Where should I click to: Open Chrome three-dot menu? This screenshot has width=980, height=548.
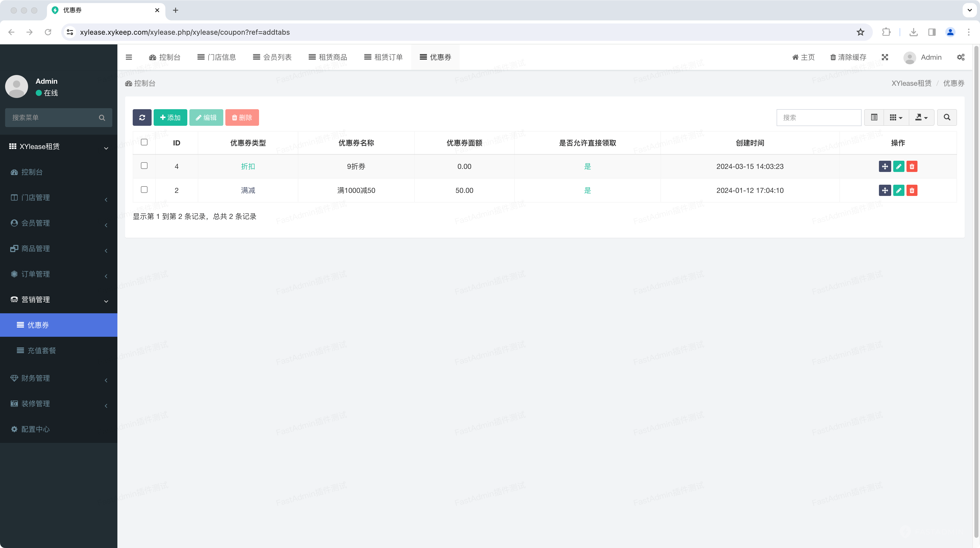(x=969, y=32)
